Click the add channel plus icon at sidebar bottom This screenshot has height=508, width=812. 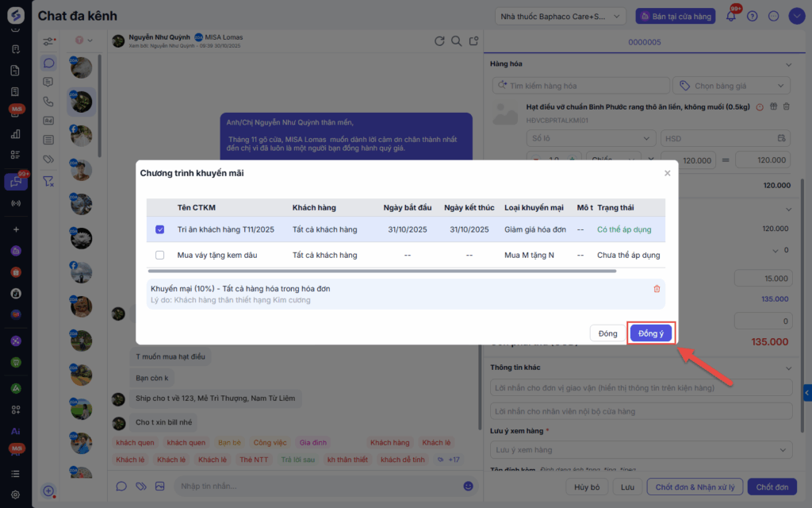(48, 491)
